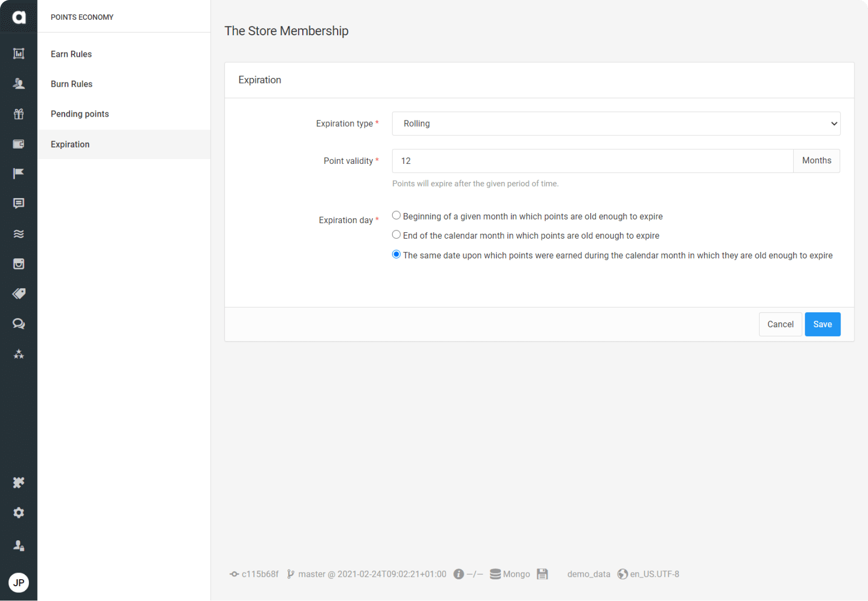The width and height of the screenshot is (868, 601).
Task: Click the admin lock icon
Action: click(x=18, y=546)
